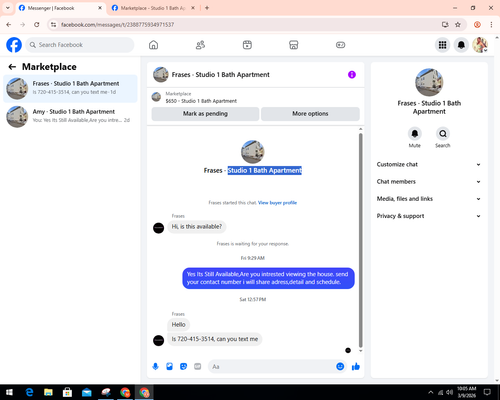The height and width of the screenshot is (400, 500).
Task: Bookmark this page with the star icon
Action: pyautogui.click(x=458, y=25)
